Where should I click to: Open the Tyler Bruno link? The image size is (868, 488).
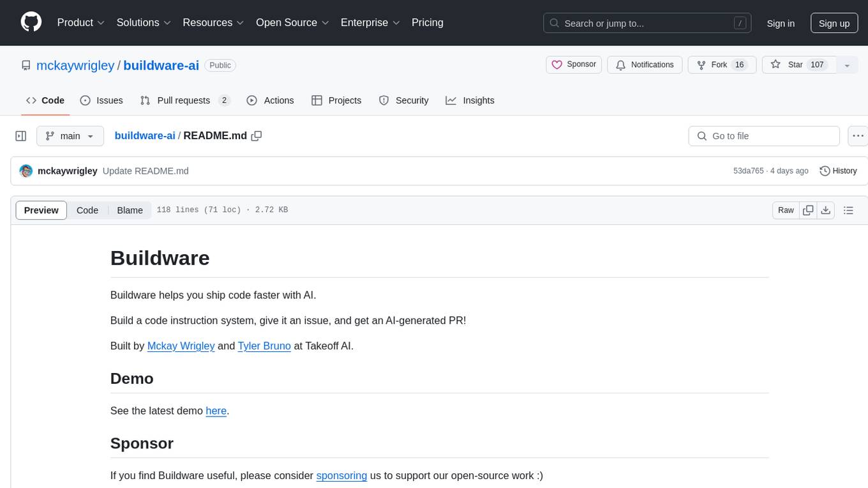pyautogui.click(x=264, y=346)
